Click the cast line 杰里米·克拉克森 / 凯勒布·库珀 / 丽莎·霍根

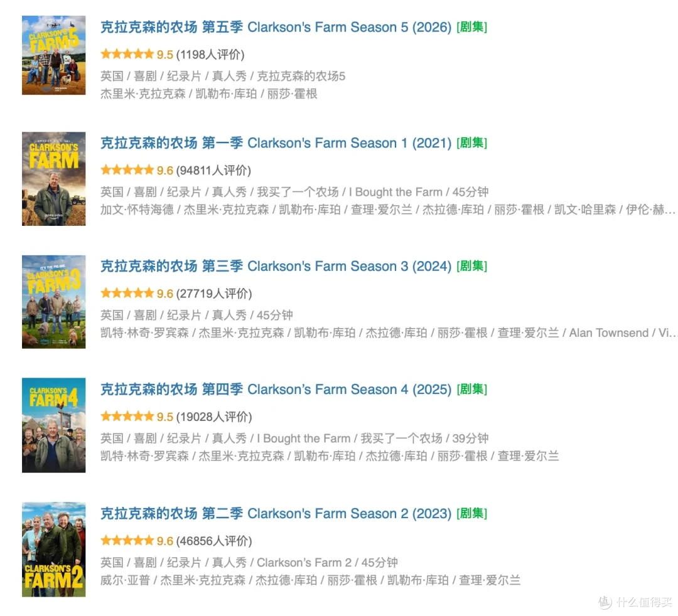[x=209, y=94]
